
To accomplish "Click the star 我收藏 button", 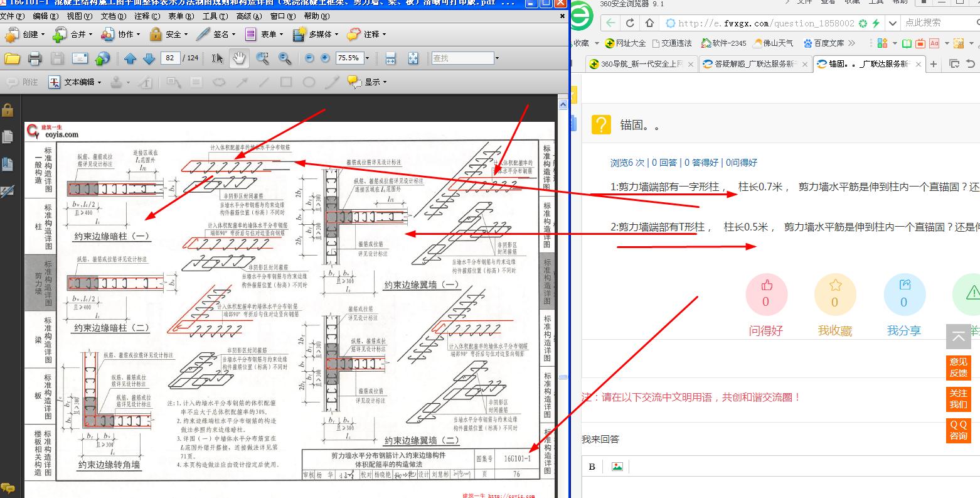I will tap(835, 294).
